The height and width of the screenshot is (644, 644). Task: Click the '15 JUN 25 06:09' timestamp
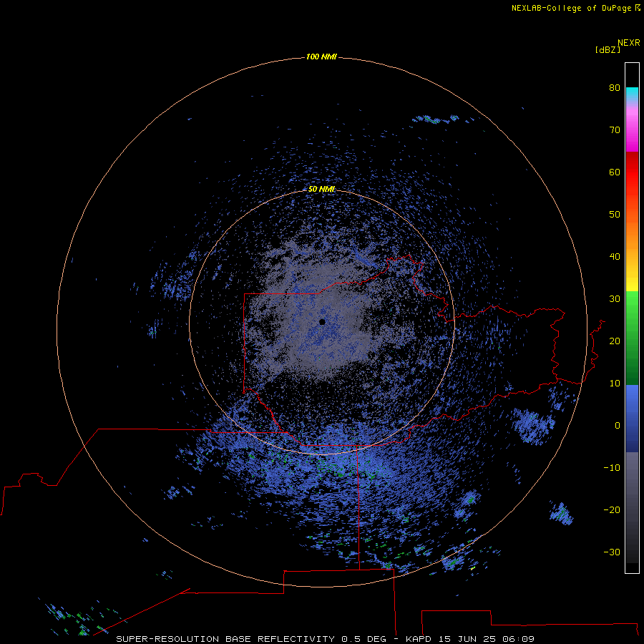coord(486,639)
